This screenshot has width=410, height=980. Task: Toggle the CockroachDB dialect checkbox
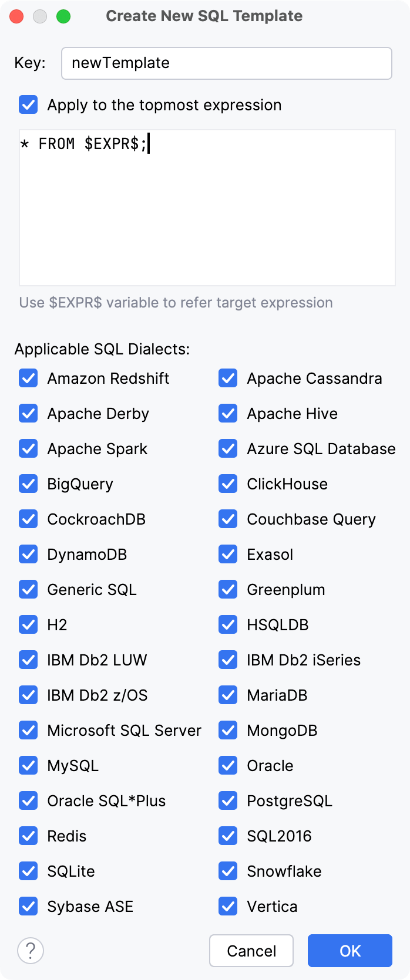[x=28, y=519]
